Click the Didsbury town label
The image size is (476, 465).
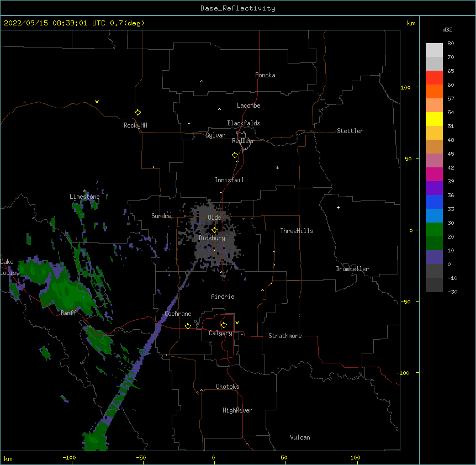click(211, 238)
